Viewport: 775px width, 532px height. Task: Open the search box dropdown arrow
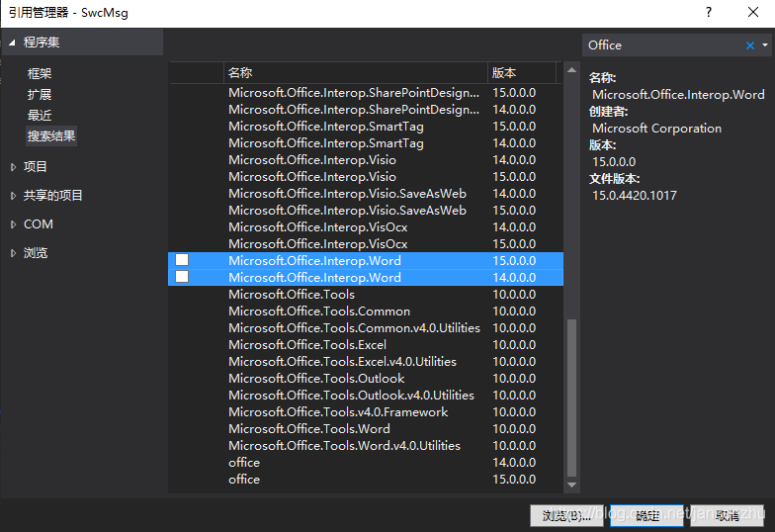[x=765, y=45]
